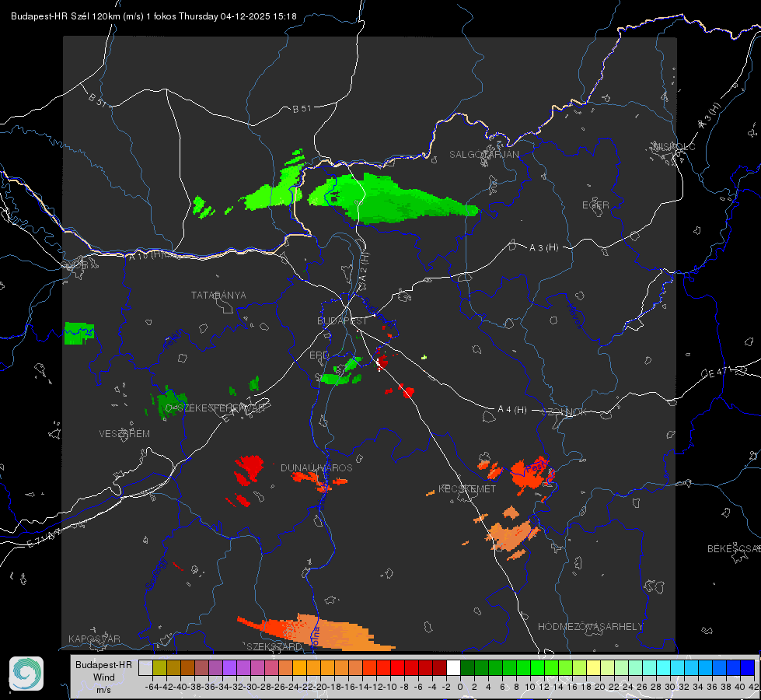This screenshot has width=761, height=700.
Task: Select the KAPOSVÁR city label
Action: [94, 639]
